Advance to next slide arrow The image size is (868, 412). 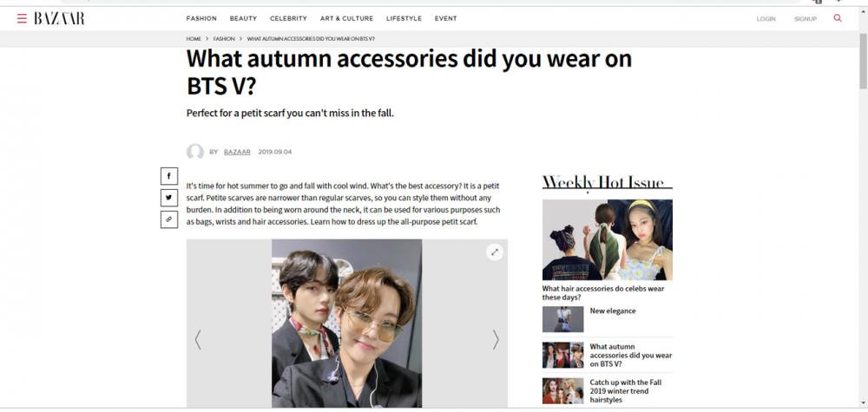(496, 339)
